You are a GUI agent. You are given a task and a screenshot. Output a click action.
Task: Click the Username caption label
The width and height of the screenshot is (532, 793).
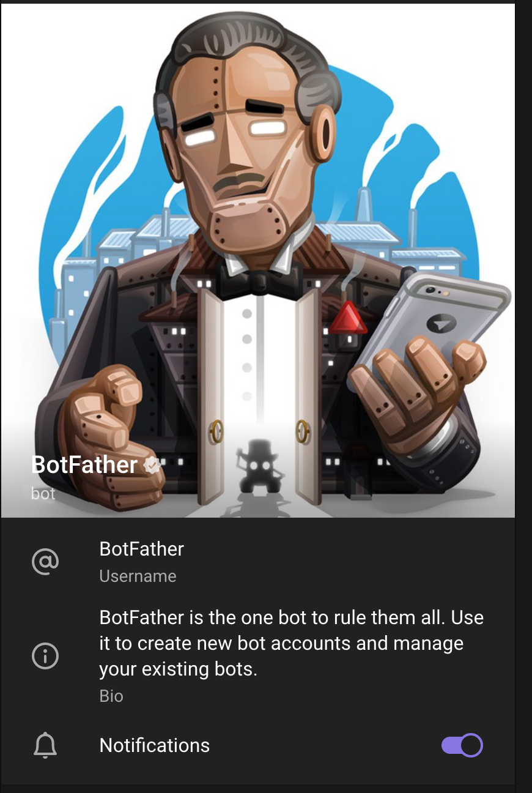pos(138,576)
